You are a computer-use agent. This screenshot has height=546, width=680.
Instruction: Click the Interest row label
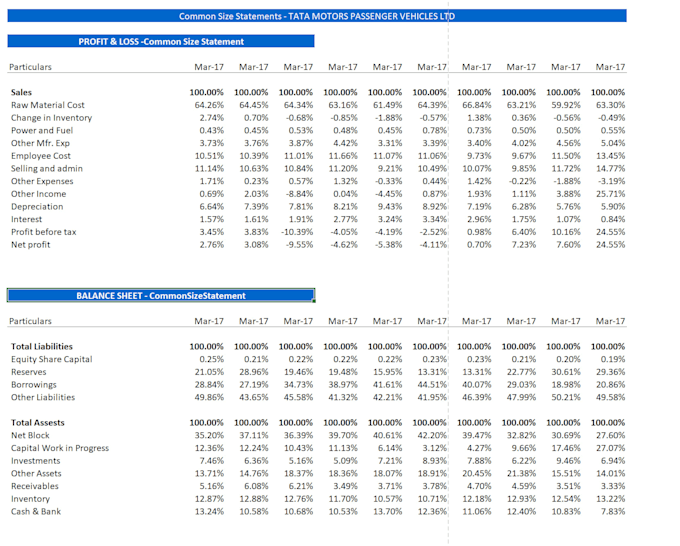point(26,219)
